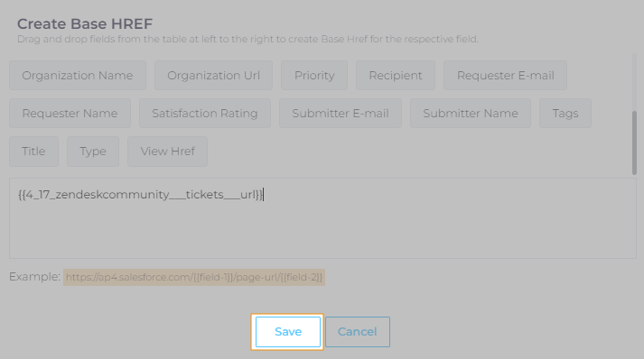Select the Submitter Name field chip
This screenshot has height=359, width=644.
coord(471,114)
